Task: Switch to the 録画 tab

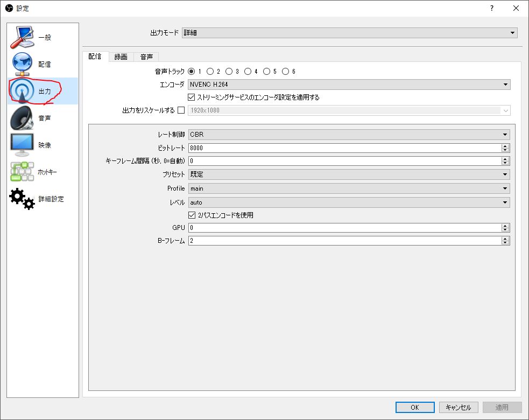Action: (x=121, y=57)
